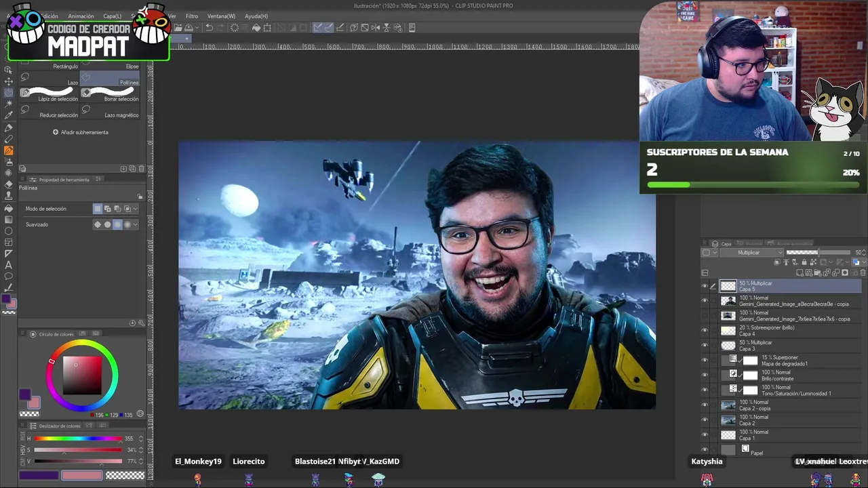
Task: Select the Balloon tool
Action: pyautogui.click(x=9, y=277)
